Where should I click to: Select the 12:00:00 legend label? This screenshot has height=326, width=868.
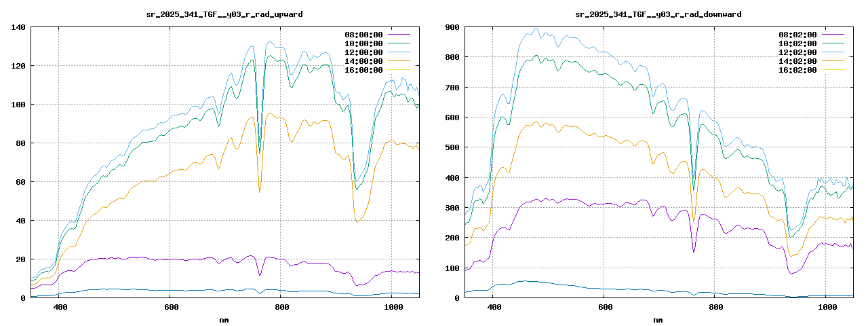coord(363,52)
